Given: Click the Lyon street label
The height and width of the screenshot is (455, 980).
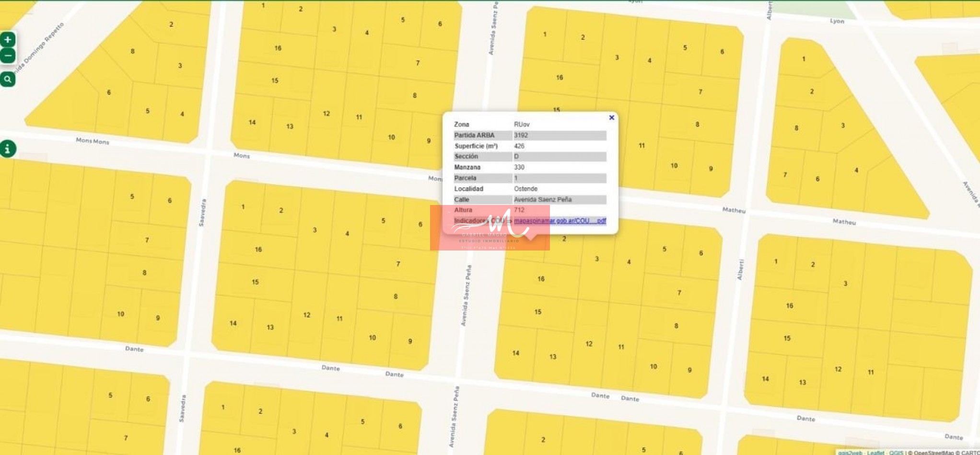Looking at the screenshot, I should [x=837, y=21].
